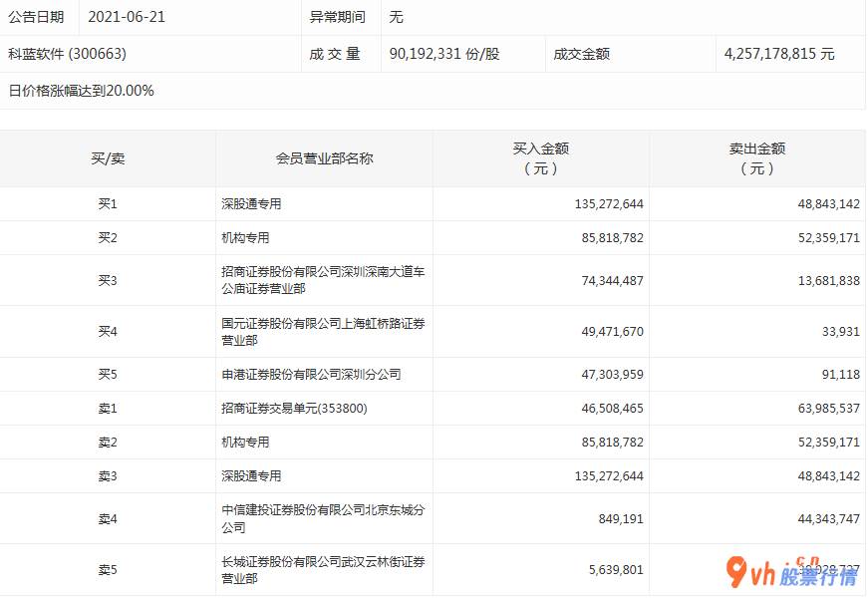Select sell amount 13,681,838
The image size is (868, 598).
click(829, 281)
